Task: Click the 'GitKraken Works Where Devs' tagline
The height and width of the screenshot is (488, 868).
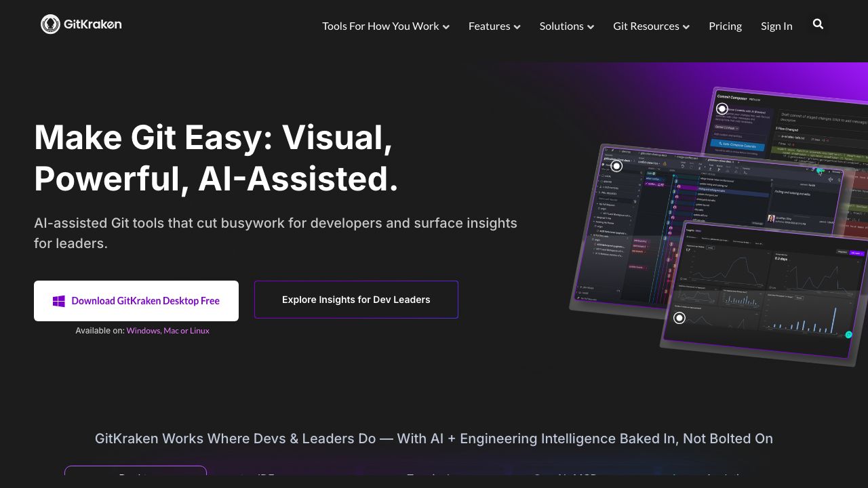Action: pos(434,439)
